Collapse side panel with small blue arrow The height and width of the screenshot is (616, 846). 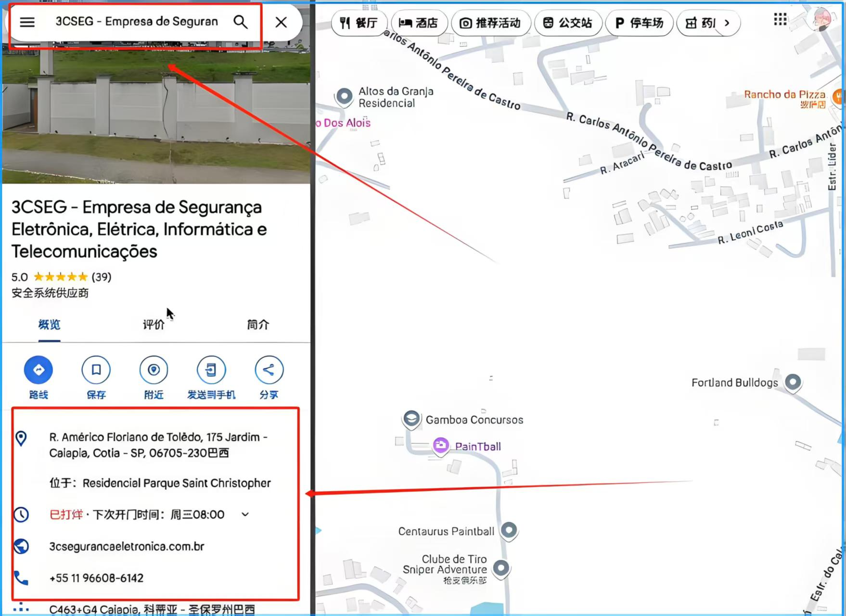pos(318,530)
